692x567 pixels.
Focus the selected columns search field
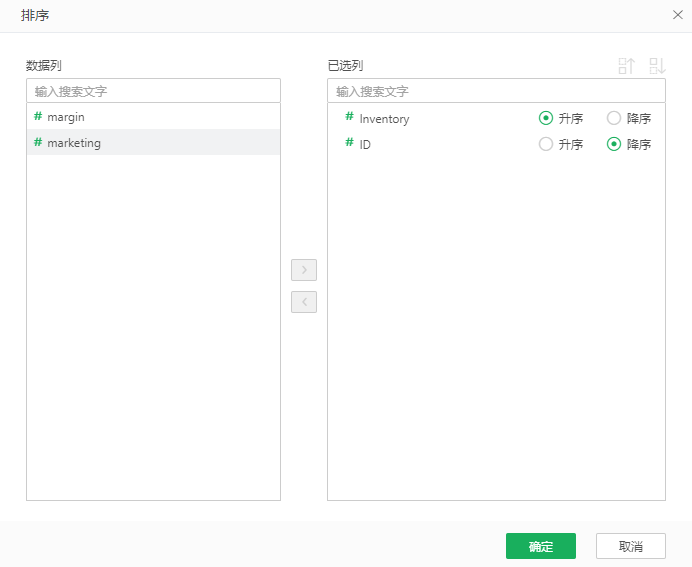coord(496,91)
